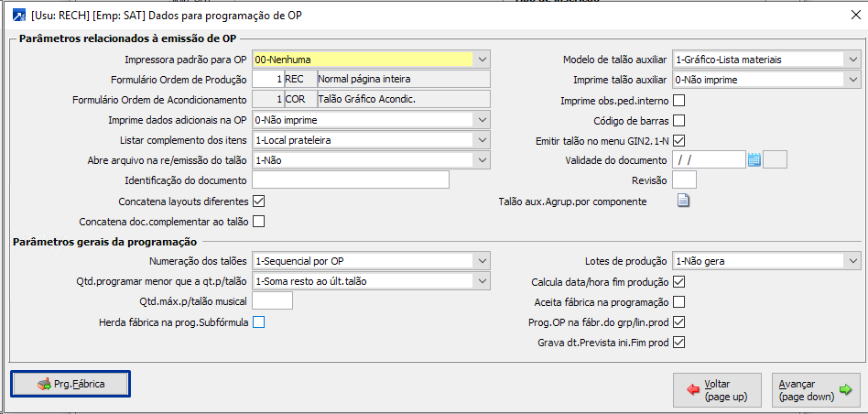
Task: Expand the Numeração dos talões dropdown
Action: [x=483, y=261]
